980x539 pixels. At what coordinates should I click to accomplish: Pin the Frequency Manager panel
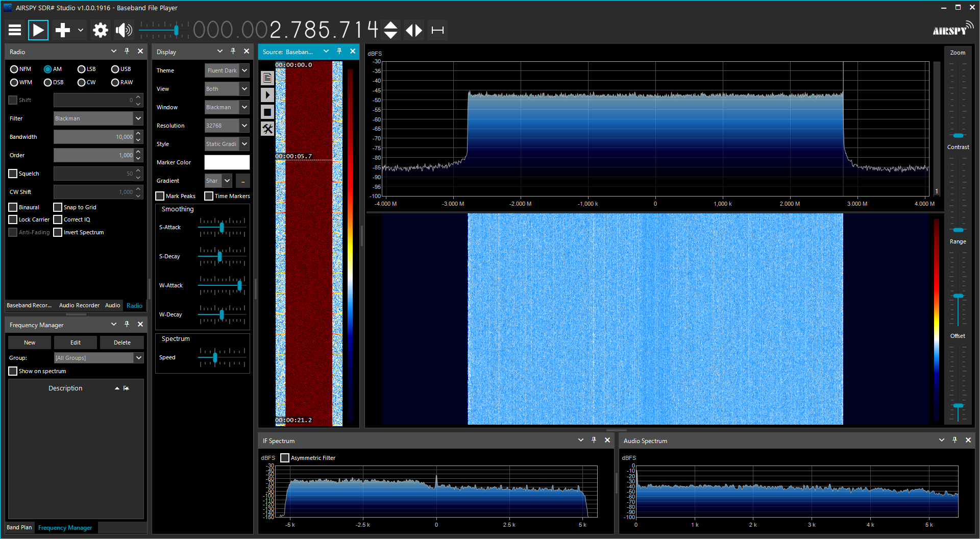[127, 325]
